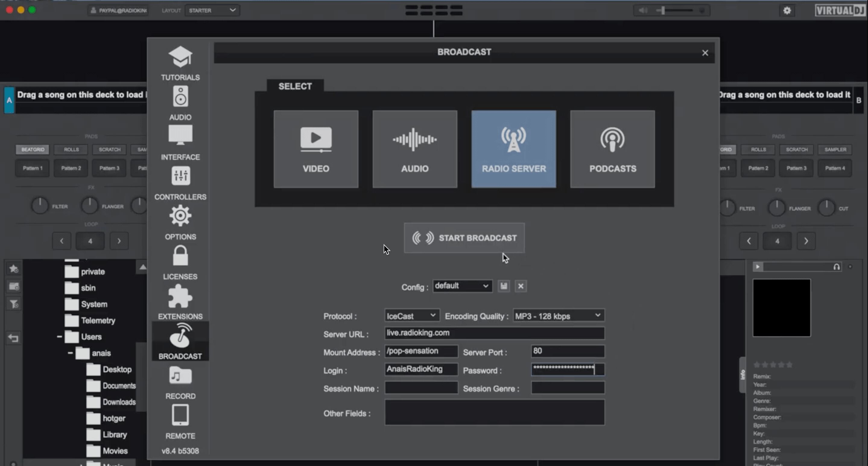The width and height of the screenshot is (868, 466).
Task: Open the Tutorials settings section
Action: [180, 63]
